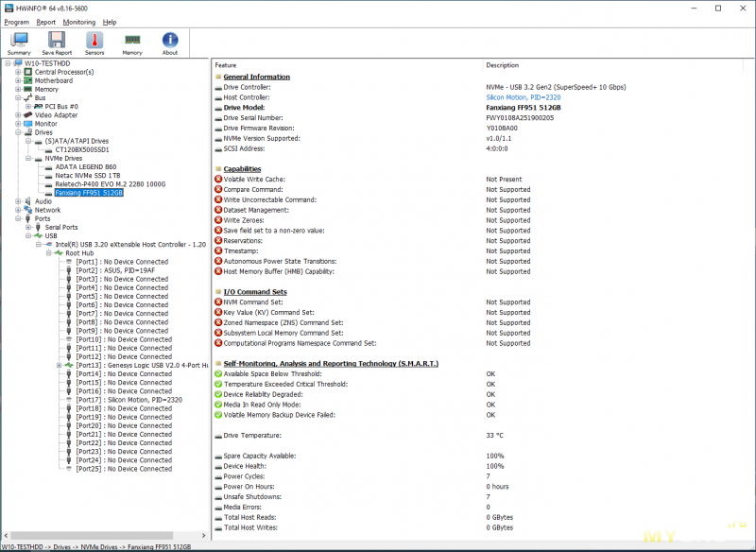Viewport: 756px width, 552px height.
Task: Click the HWiNFO title bar application icon
Action: click(9, 9)
